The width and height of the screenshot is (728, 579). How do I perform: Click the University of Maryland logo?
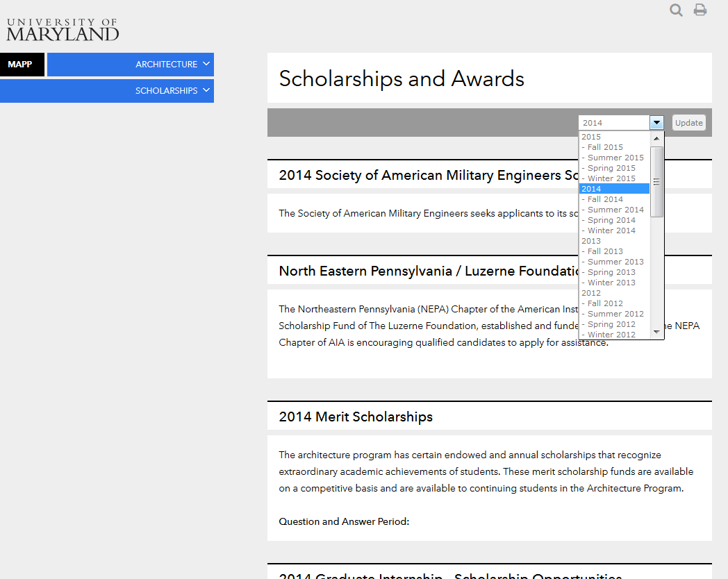pos(63,30)
